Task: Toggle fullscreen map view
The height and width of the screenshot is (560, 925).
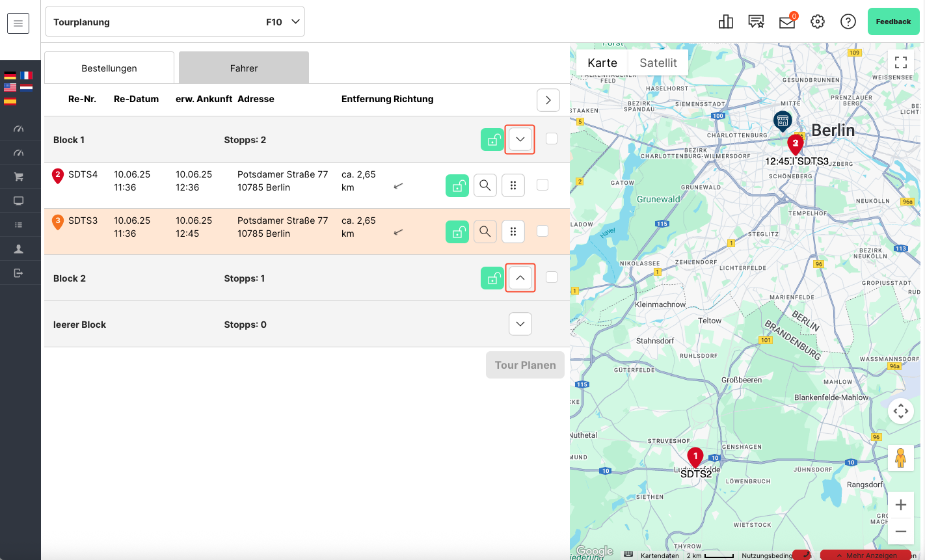Action: pyautogui.click(x=901, y=62)
